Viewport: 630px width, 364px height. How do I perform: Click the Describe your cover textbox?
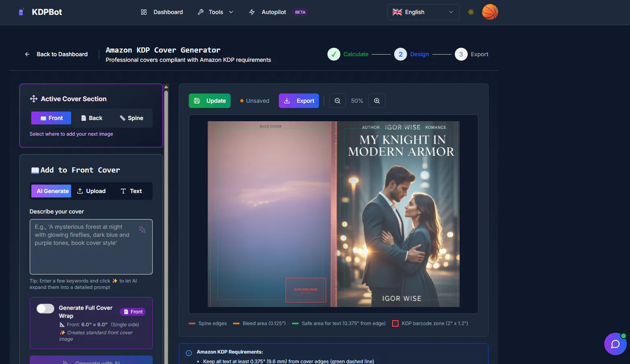(x=91, y=247)
